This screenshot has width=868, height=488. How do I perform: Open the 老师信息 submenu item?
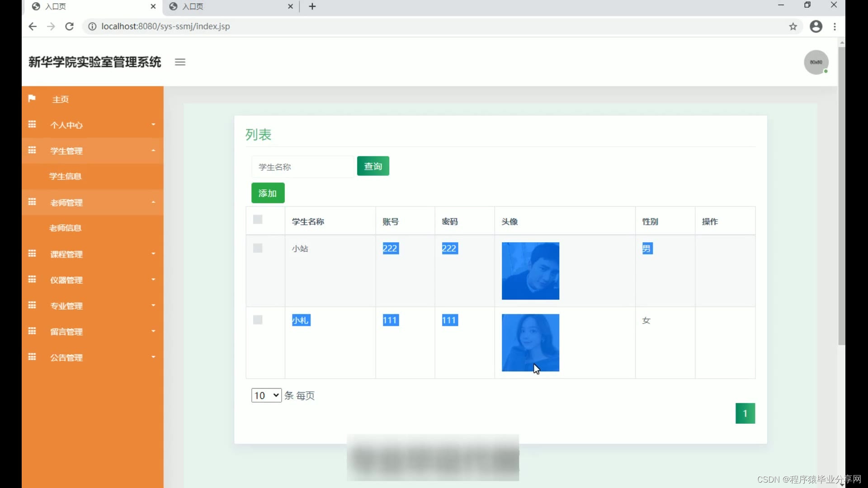pyautogui.click(x=66, y=228)
